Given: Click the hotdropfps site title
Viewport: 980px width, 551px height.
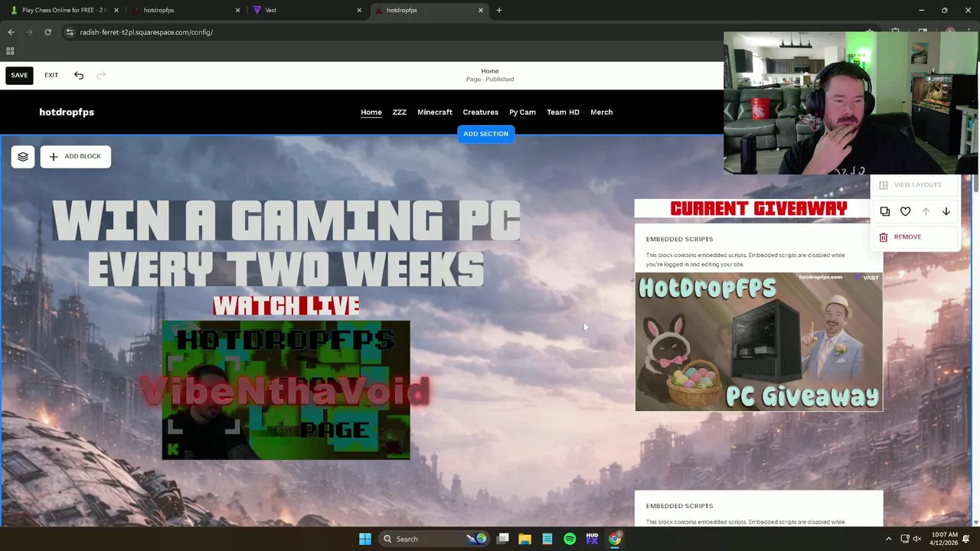Looking at the screenshot, I should tap(67, 112).
